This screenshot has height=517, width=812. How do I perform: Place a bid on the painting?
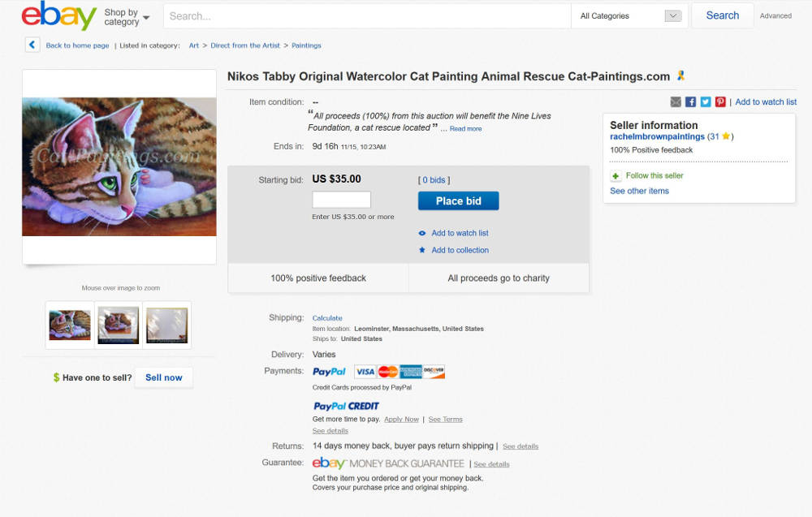point(458,200)
